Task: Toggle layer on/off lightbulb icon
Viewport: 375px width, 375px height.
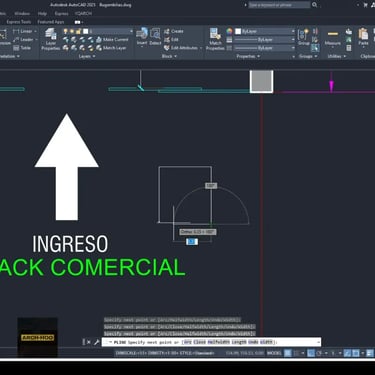Action: 66,31
